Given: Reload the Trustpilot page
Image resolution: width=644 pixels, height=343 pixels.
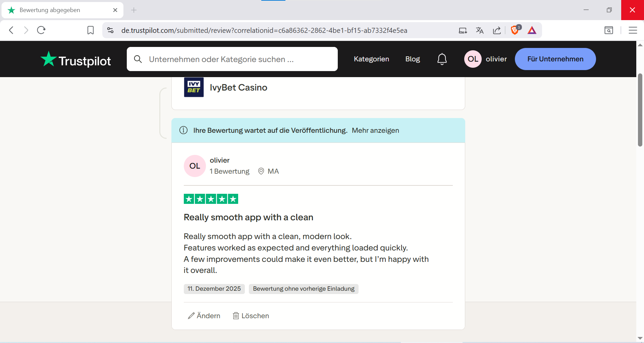Looking at the screenshot, I should (41, 30).
